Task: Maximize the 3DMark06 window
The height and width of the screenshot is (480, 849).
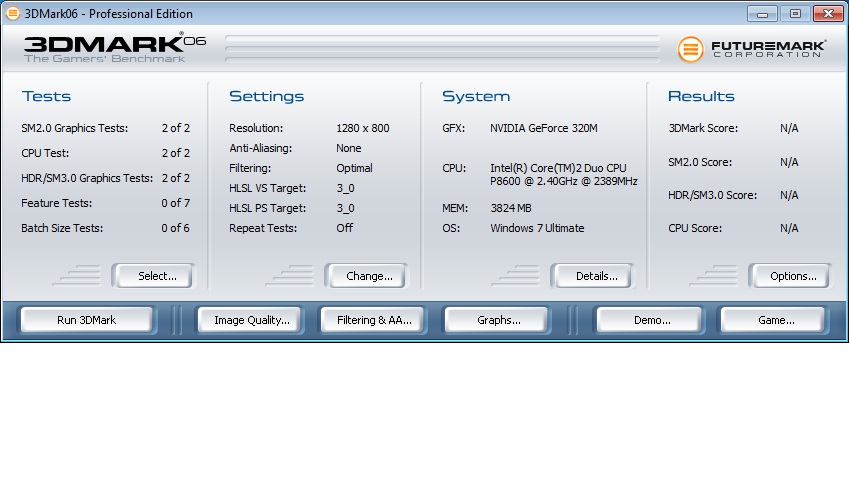Action: (795, 14)
